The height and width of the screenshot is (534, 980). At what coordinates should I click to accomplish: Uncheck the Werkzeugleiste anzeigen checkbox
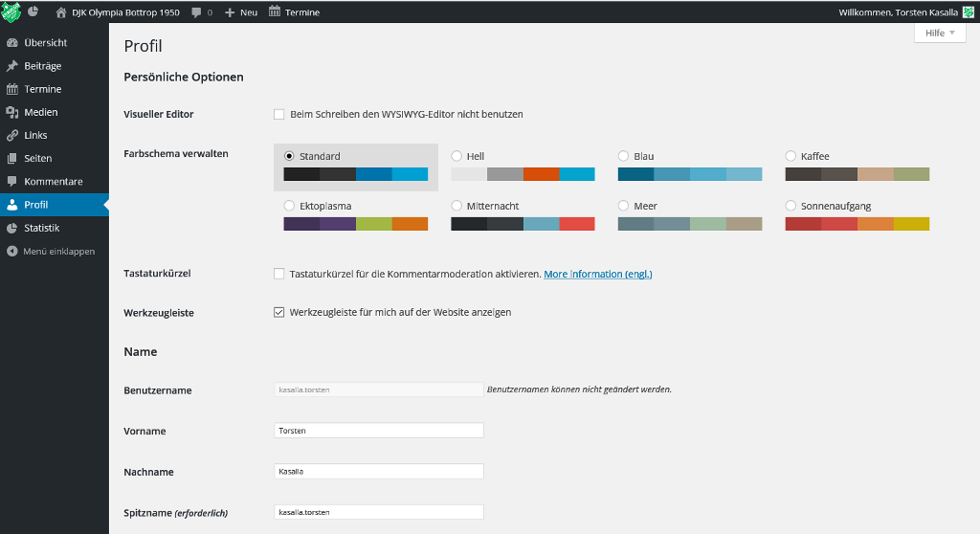(279, 312)
